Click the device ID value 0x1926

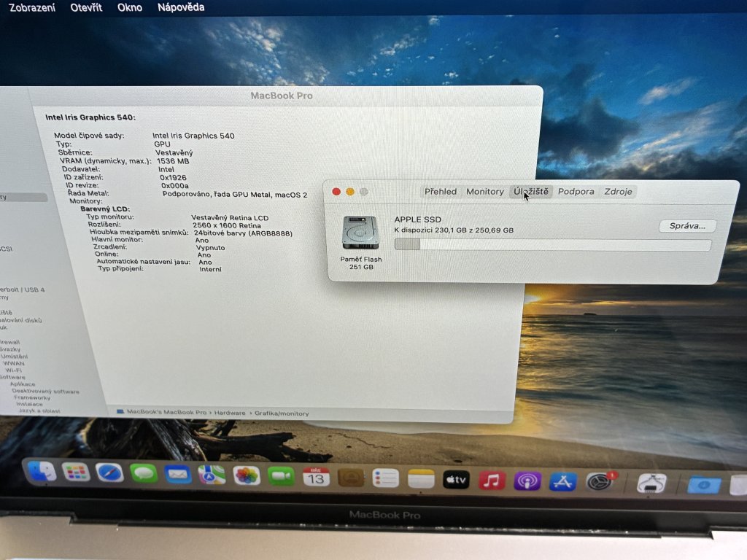(x=173, y=178)
